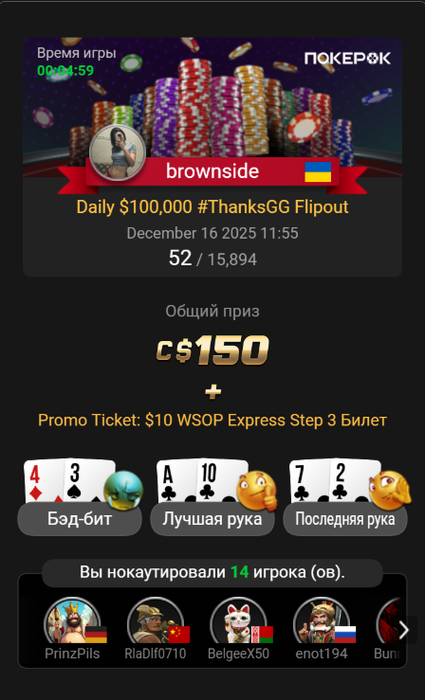Click the 00:04:59 game time counter
Viewport: 425px width, 700px height.
point(66,70)
